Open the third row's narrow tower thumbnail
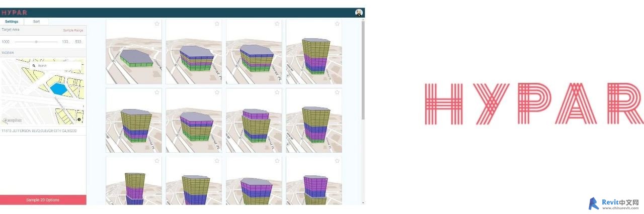 [x=134, y=181]
